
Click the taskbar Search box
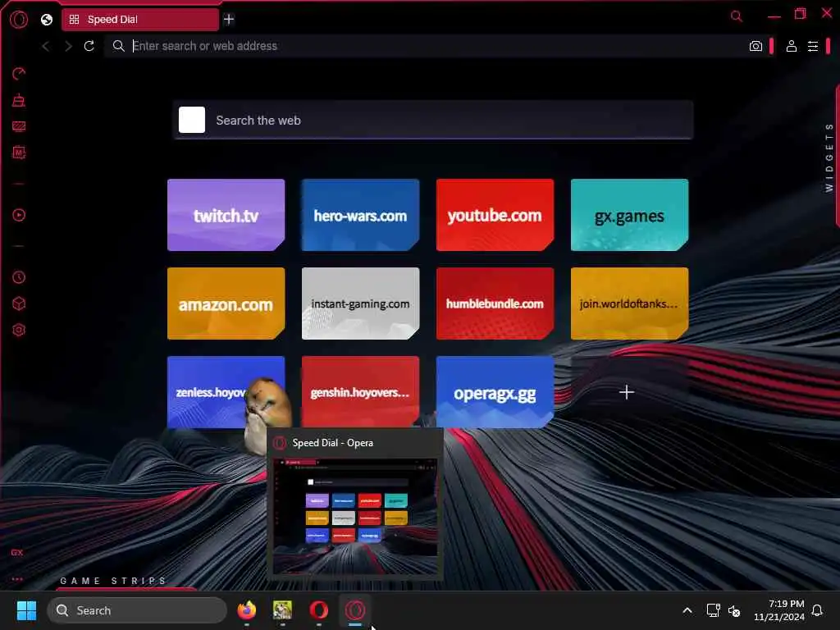[x=137, y=610]
